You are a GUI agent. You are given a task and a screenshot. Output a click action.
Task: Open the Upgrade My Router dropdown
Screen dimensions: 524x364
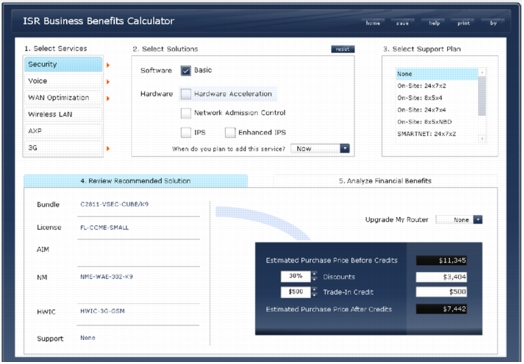[x=459, y=220]
